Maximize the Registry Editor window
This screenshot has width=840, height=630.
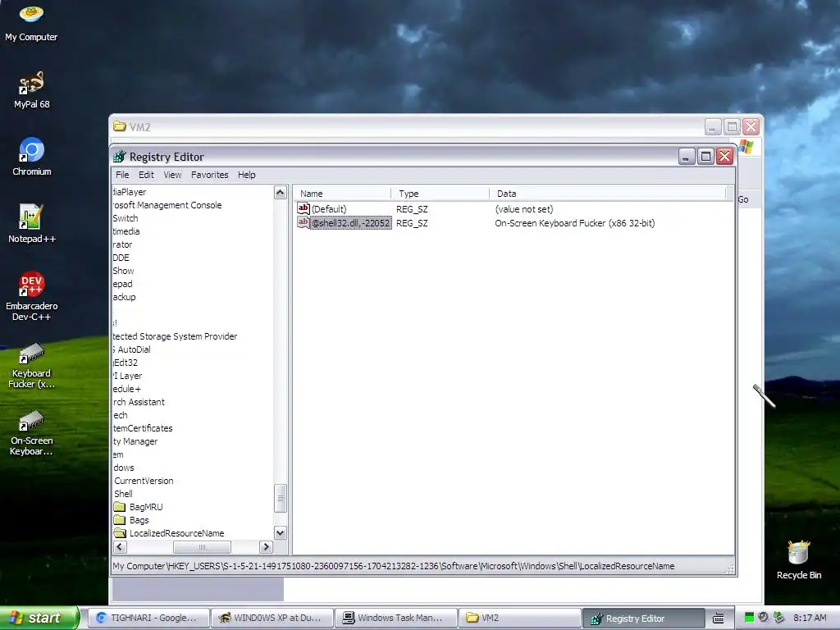pyautogui.click(x=705, y=156)
